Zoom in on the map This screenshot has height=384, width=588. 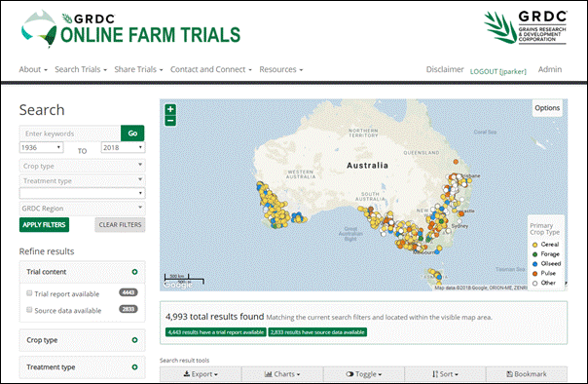(x=170, y=109)
